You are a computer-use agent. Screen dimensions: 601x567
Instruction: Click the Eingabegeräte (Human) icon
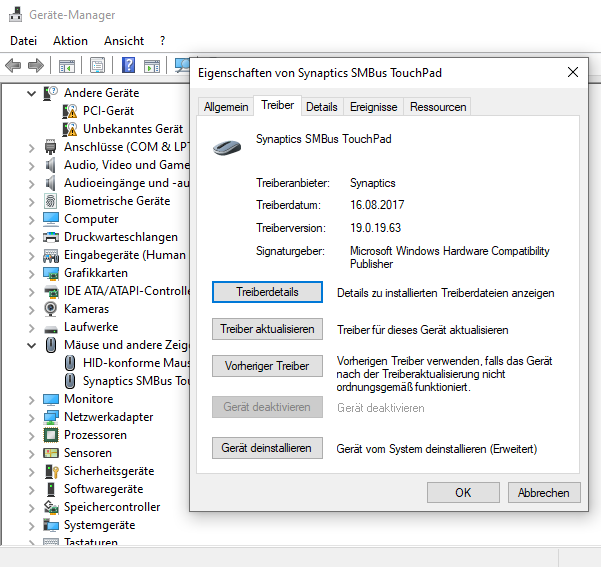point(51,255)
